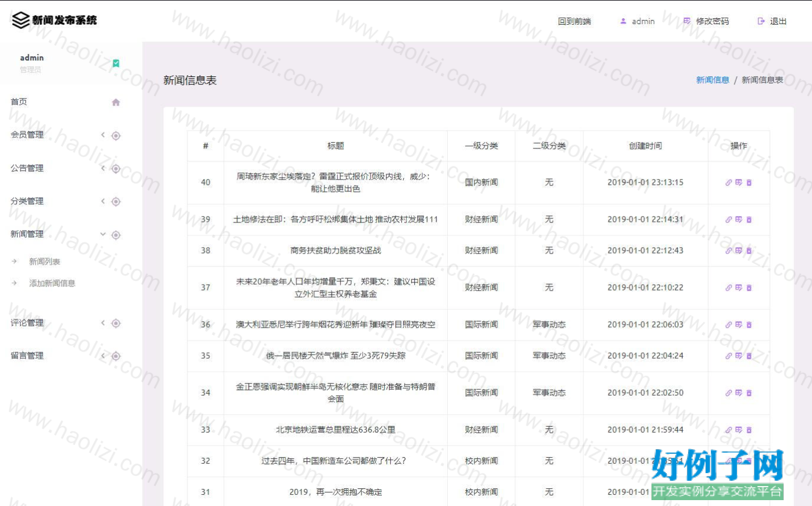Delete news item number 33
The width and height of the screenshot is (812, 506).
pos(749,430)
